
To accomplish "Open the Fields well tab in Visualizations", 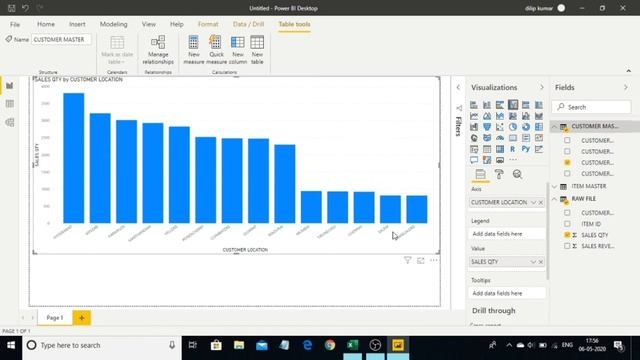I will click(480, 174).
